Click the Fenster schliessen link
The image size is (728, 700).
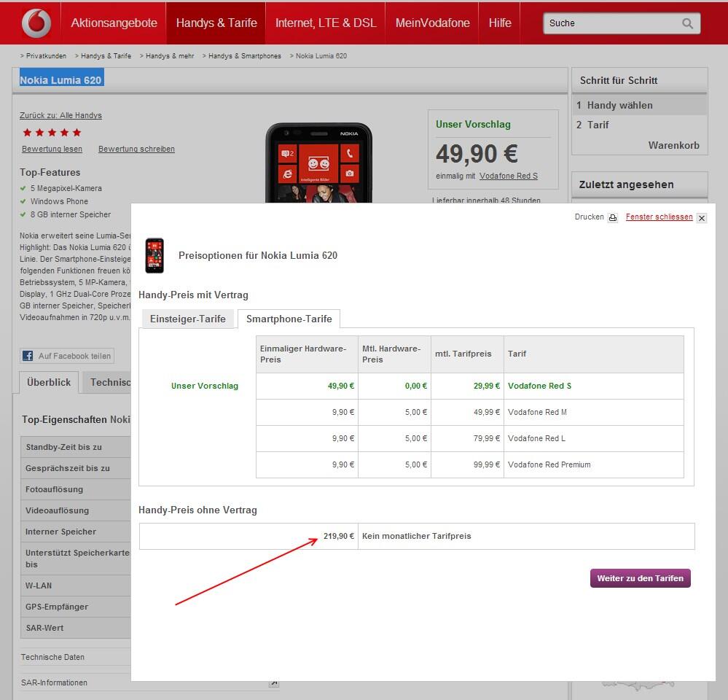[659, 217]
